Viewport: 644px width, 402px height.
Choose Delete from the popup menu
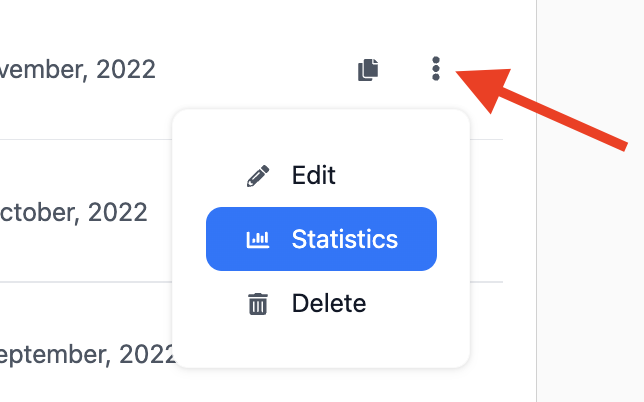click(x=328, y=303)
